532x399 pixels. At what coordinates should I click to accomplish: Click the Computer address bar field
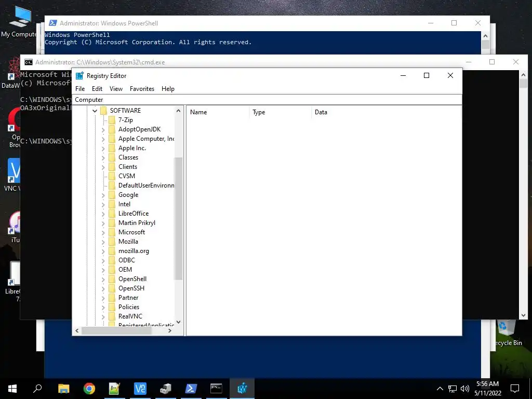click(x=267, y=100)
